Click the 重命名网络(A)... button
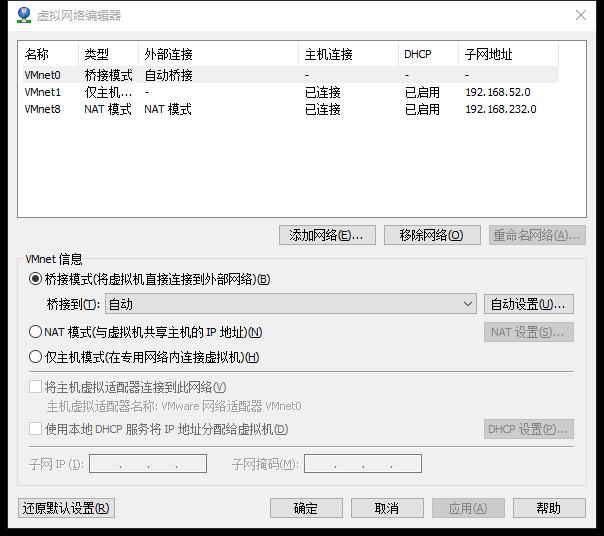The width and height of the screenshot is (604, 536). click(x=537, y=235)
